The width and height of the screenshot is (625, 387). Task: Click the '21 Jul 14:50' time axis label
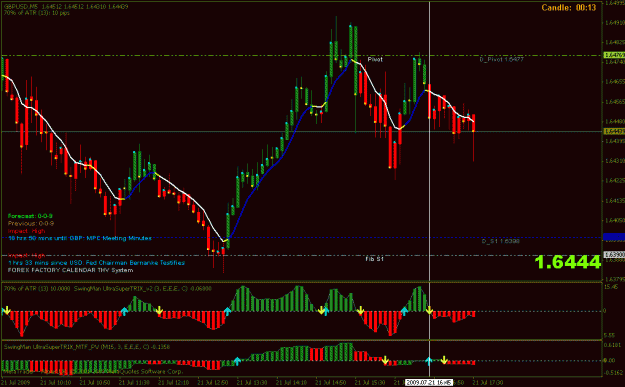pos(331,383)
